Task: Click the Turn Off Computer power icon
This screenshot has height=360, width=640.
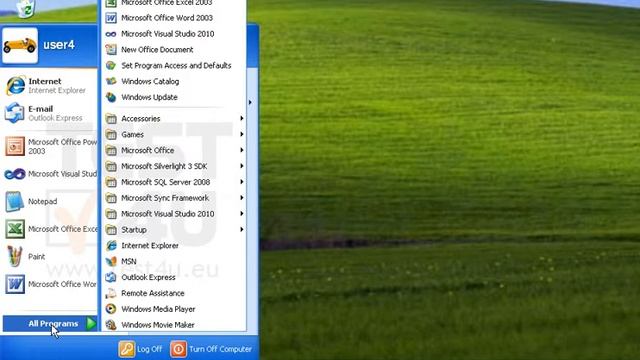Action: pos(178,349)
